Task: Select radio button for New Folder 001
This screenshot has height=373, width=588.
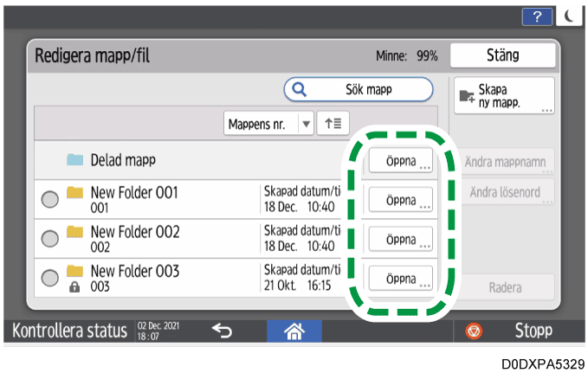Action: [x=50, y=200]
